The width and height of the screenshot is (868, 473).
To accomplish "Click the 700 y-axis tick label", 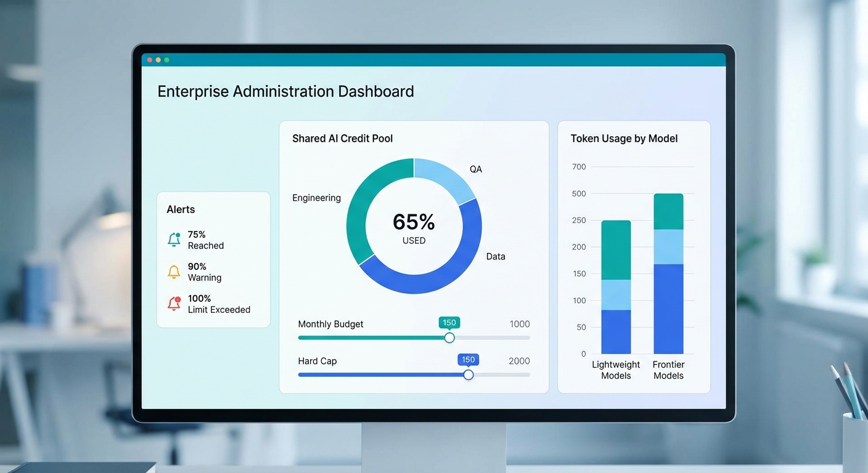I will click(579, 167).
